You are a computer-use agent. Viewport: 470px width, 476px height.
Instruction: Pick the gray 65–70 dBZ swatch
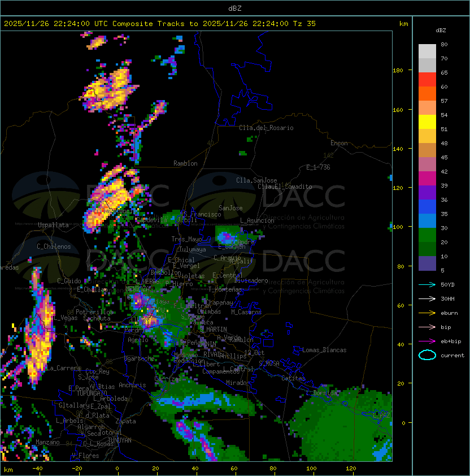(427, 65)
